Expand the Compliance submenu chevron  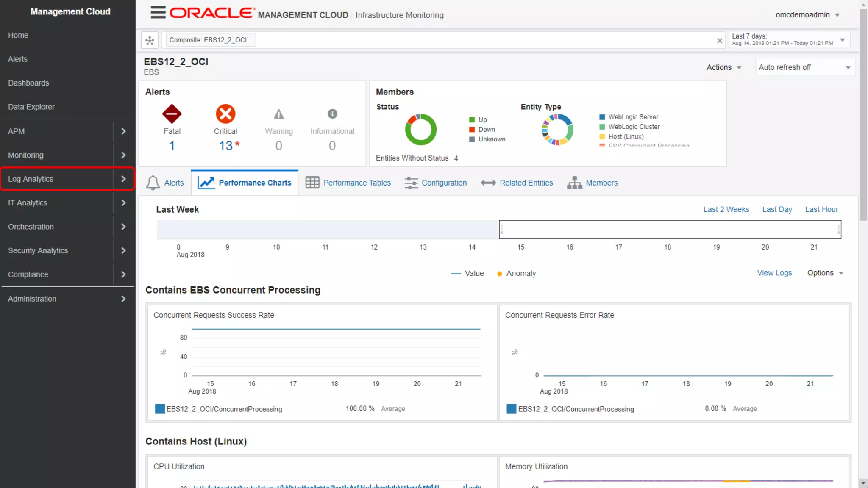[123, 274]
